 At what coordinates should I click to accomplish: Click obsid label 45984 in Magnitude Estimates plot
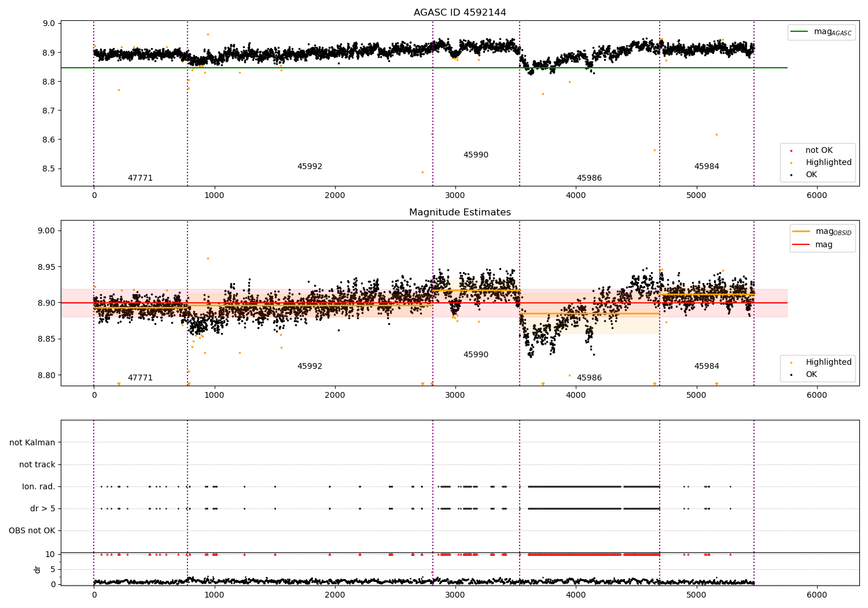click(x=707, y=367)
